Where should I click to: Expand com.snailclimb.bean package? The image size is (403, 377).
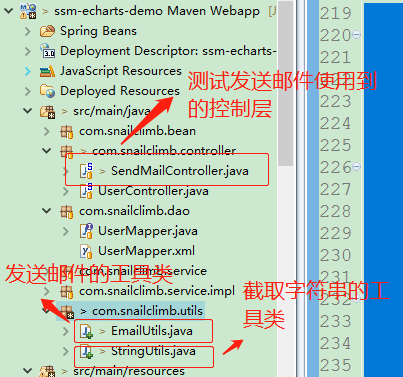[47, 131]
